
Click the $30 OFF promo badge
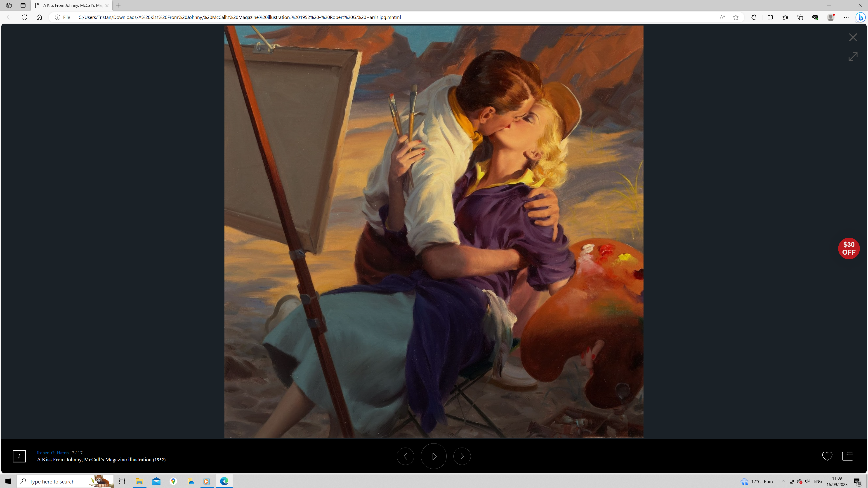[849, 249]
